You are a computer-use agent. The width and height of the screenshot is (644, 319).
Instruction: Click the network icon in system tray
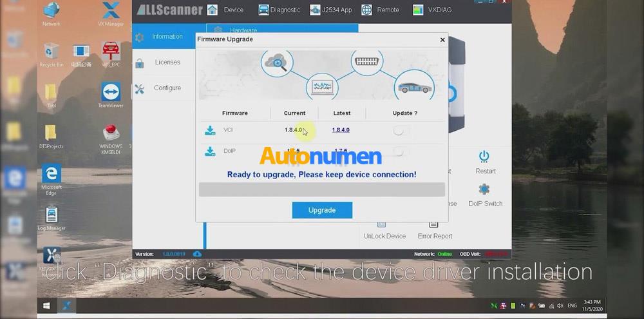551,306
